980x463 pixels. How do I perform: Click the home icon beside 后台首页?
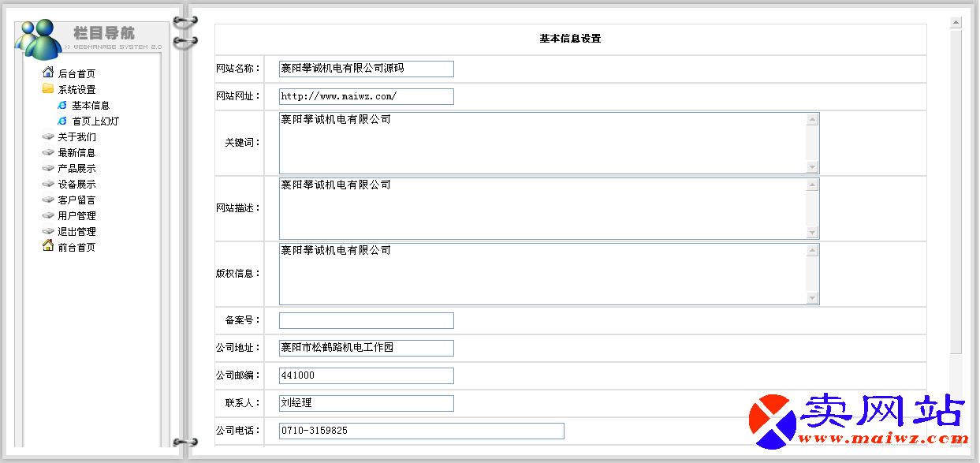click(x=48, y=73)
